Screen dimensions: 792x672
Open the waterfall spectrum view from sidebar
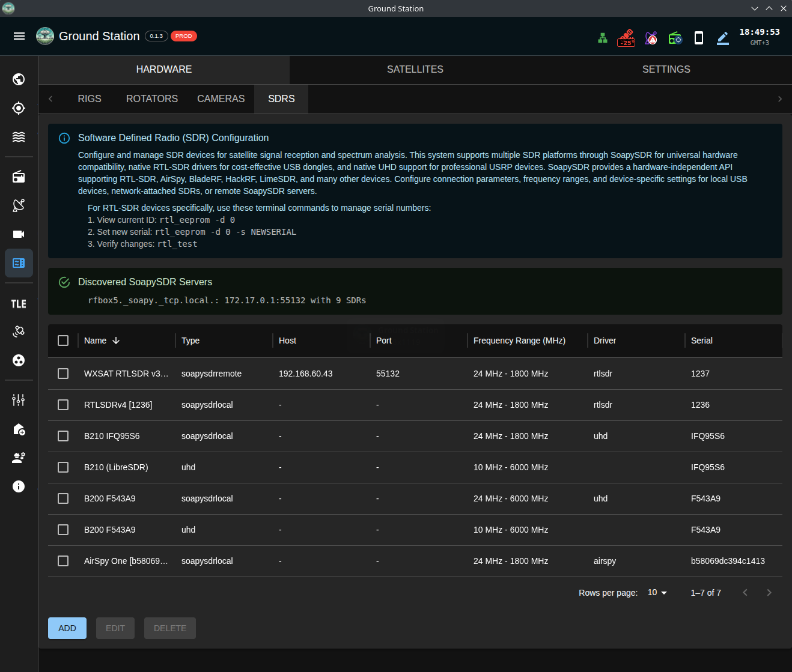pyautogui.click(x=19, y=137)
